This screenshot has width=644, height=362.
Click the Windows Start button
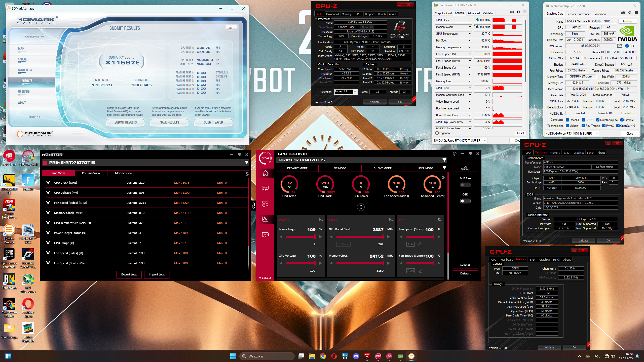pyautogui.click(x=233, y=356)
